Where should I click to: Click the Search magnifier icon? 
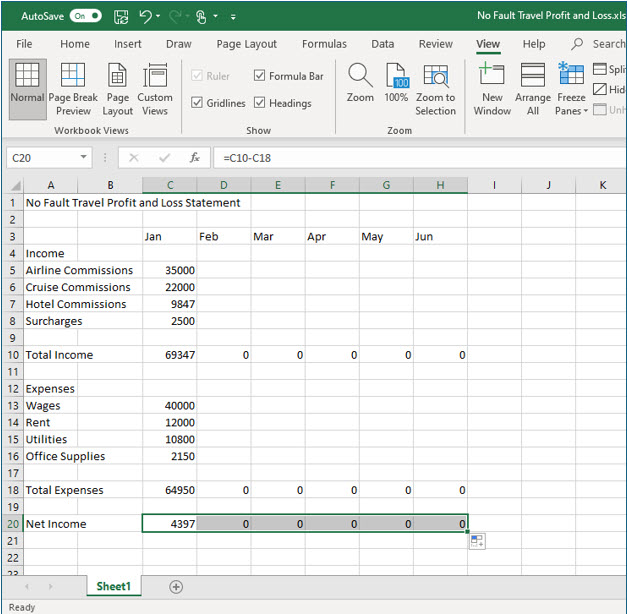click(x=577, y=44)
